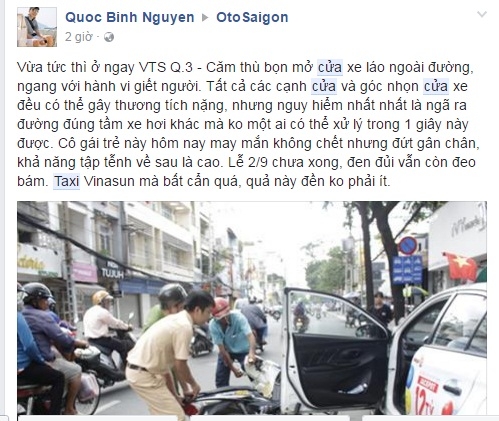Click the Quoc Binh Nguyen author name
499x421 pixels.
pos(130,17)
